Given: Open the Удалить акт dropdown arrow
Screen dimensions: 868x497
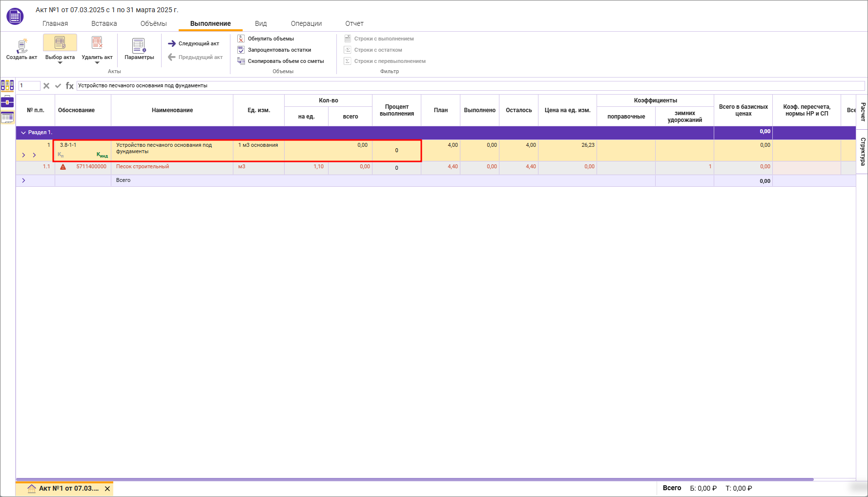Looking at the screenshot, I should pyautogui.click(x=97, y=63).
